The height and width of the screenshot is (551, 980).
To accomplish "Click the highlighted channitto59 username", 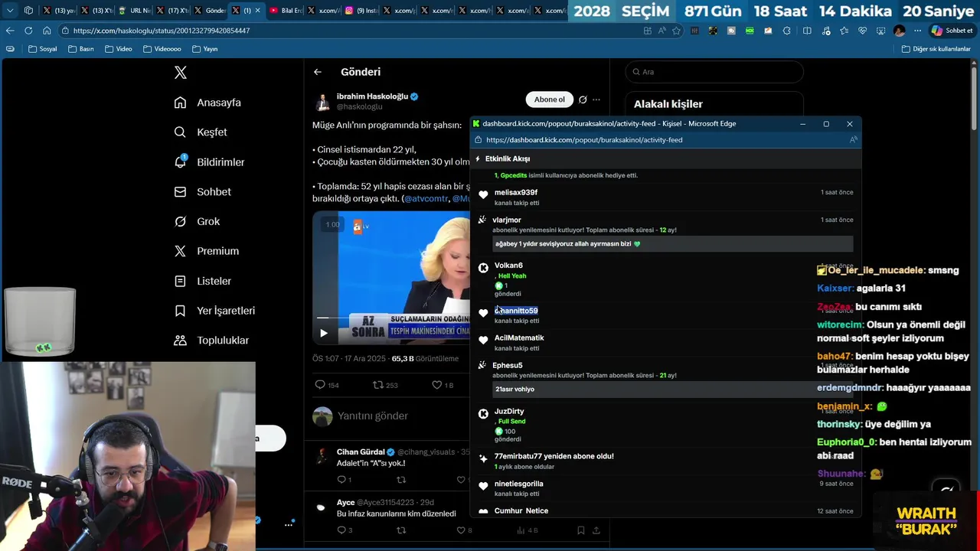I will (517, 311).
